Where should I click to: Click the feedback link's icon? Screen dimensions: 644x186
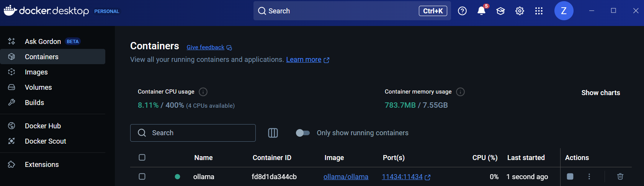click(x=229, y=48)
